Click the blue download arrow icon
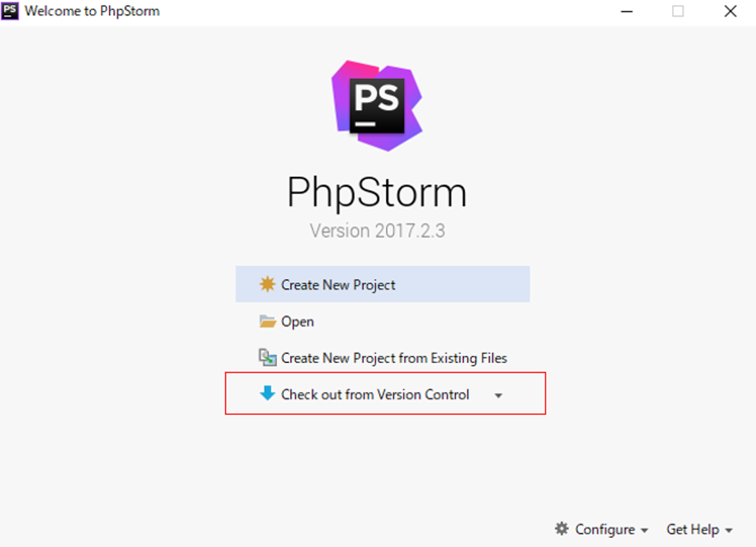756x547 pixels. [267, 393]
